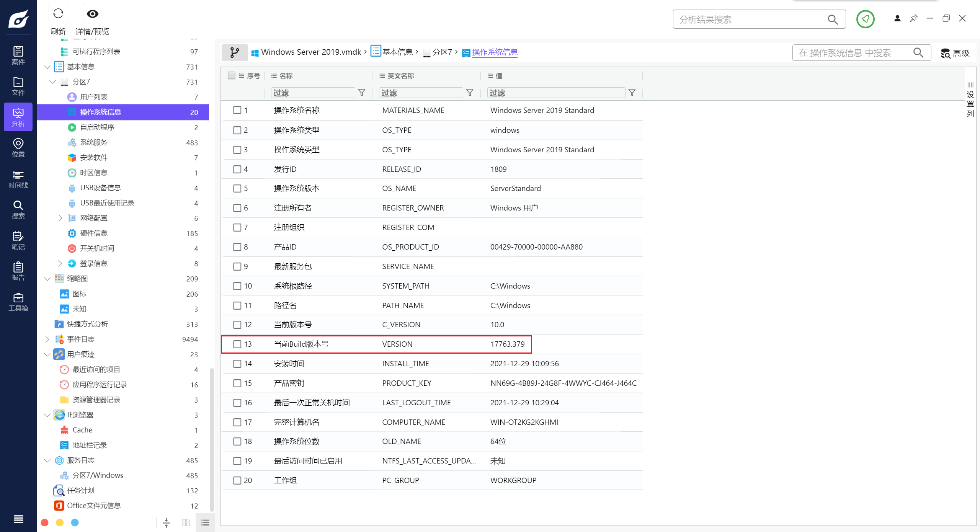Collapse the 用户痕迹 tree node
980x532 pixels.
pos(47,354)
